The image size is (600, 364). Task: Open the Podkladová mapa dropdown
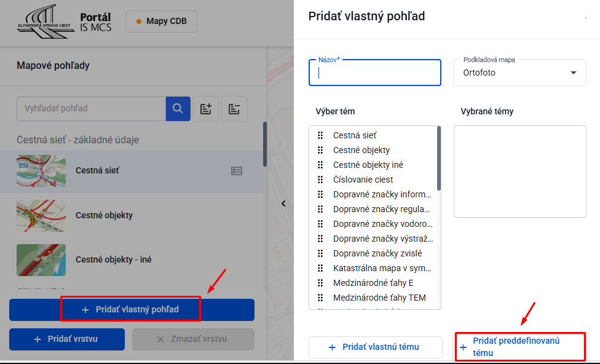[520, 73]
